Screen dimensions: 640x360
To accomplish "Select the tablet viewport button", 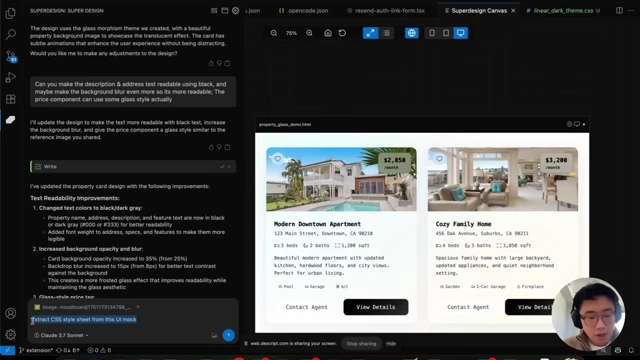I will (446, 33).
